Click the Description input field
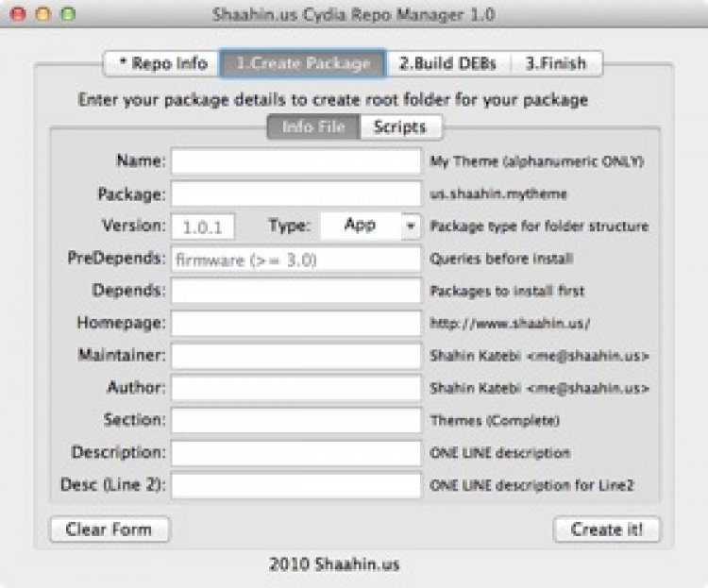 tap(295, 453)
